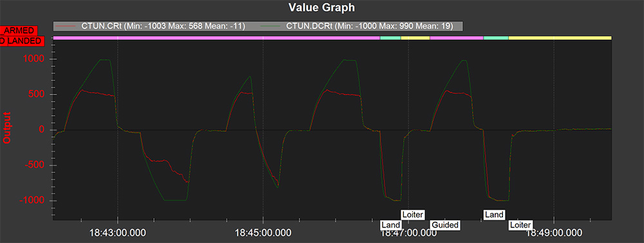Click the long pink mode bar segment
644x243 pixels.
[217, 38]
